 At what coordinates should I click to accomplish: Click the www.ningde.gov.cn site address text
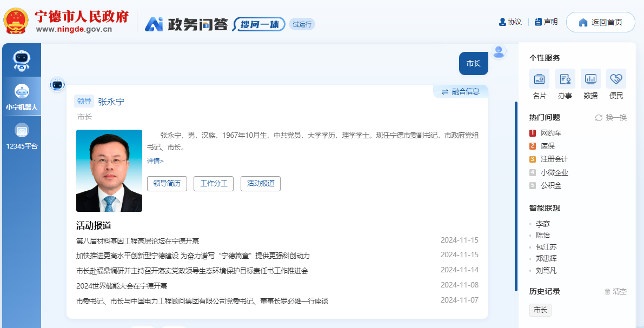tap(74, 29)
